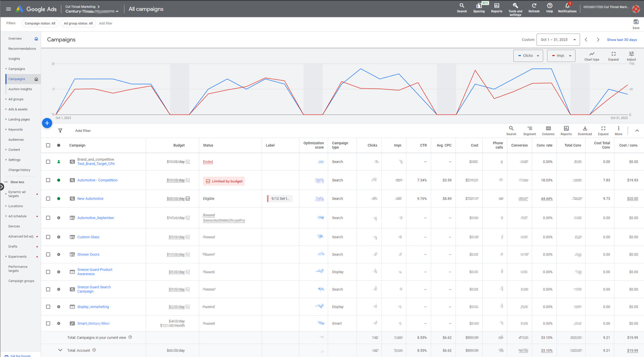Open Auction insights in the left navigation

[x=20, y=89]
